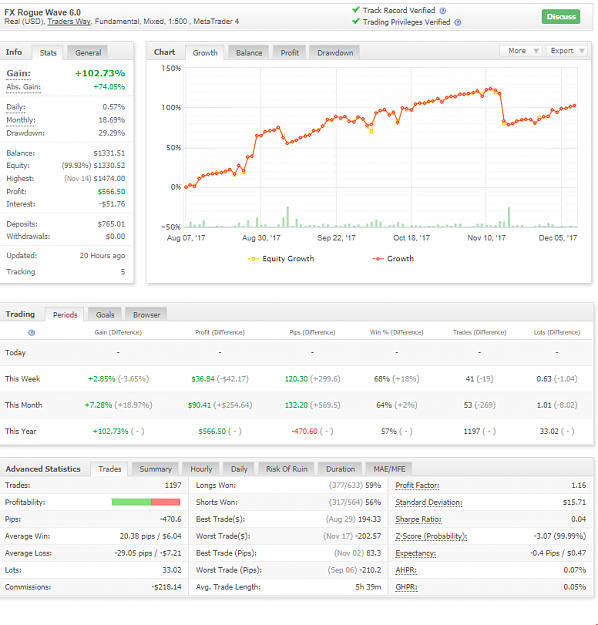598x625 pixels.
Task: Switch to the General tab
Action: click(x=88, y=53)
